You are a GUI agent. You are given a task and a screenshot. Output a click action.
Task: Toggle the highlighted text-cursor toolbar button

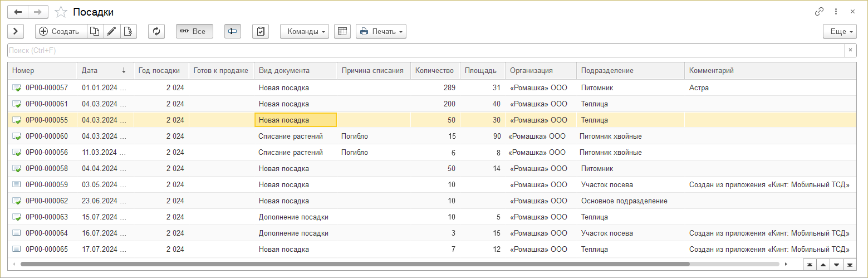pos(233,32)
